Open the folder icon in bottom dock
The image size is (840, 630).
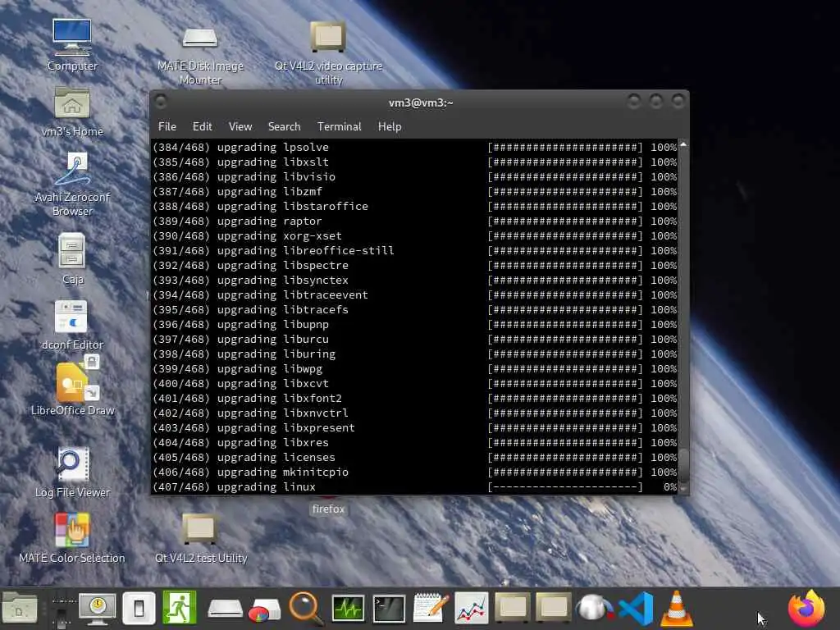tap(20, 608)
